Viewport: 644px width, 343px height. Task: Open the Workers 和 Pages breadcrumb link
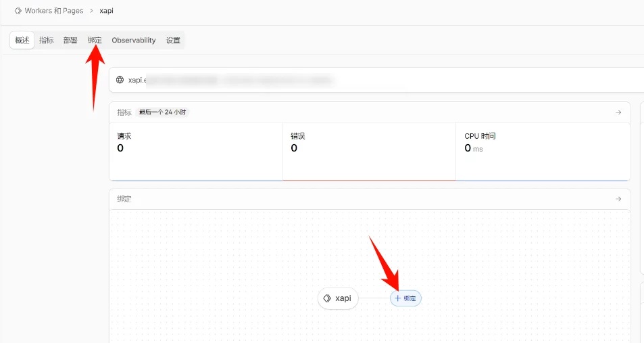pyautogui.click(x=54, y=11)
